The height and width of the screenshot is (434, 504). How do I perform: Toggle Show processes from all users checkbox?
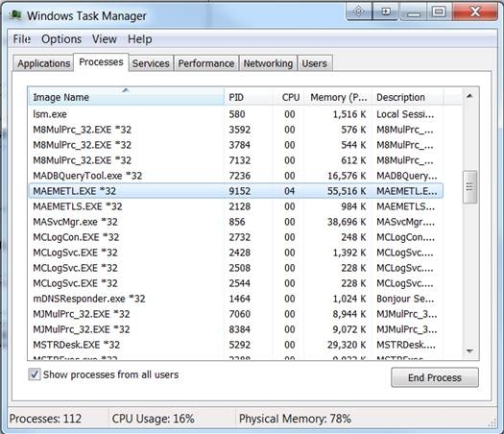(x=35, y=374)
